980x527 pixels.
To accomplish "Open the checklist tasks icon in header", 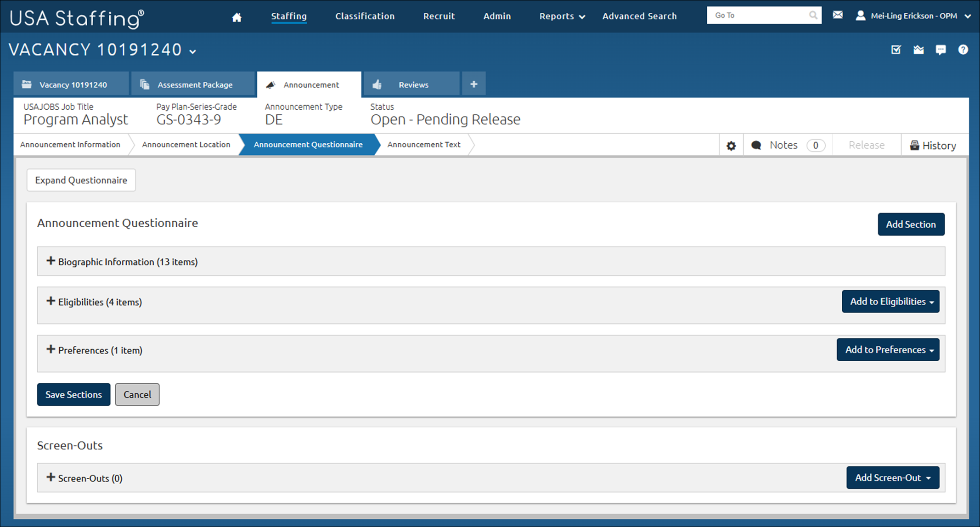I will point(896,50).
